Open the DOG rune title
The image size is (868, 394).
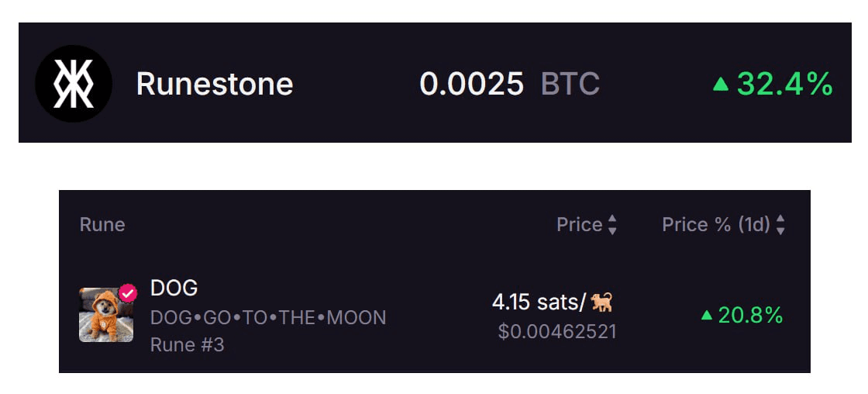(174, 289)
